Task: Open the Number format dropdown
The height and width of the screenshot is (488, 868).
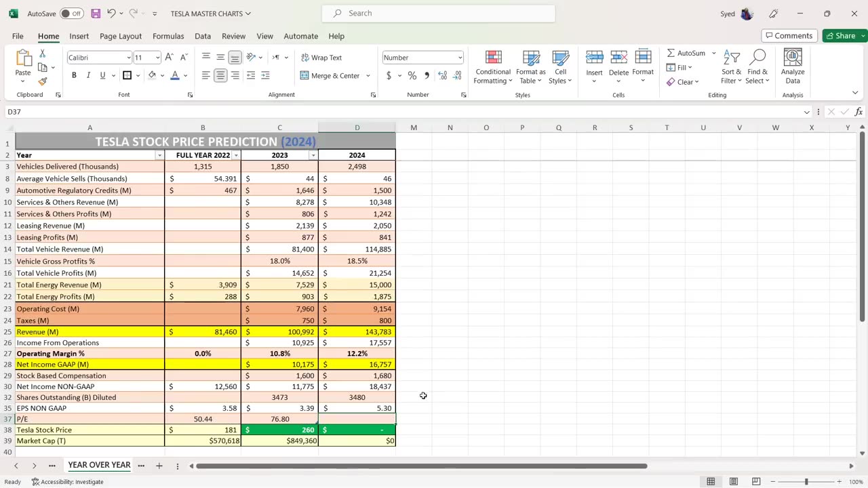Action: point(460,58)
